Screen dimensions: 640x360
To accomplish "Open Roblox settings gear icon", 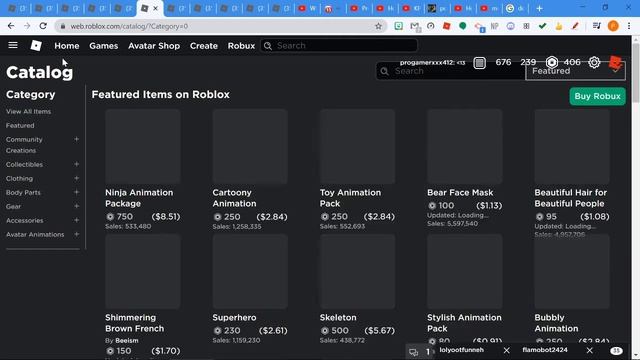I will pos(594,62).
